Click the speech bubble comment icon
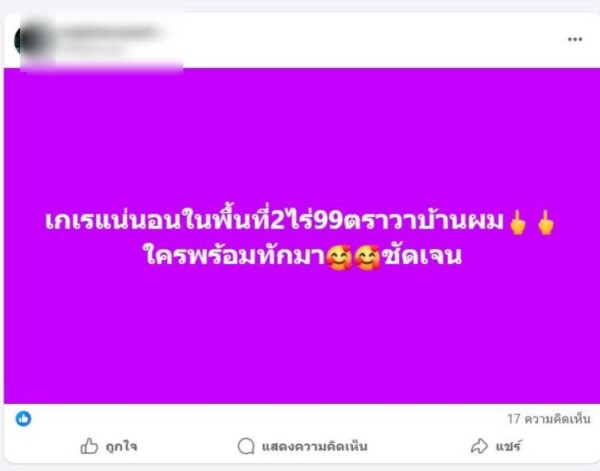This screenshot has height=471, width=600. pos(246,446)
